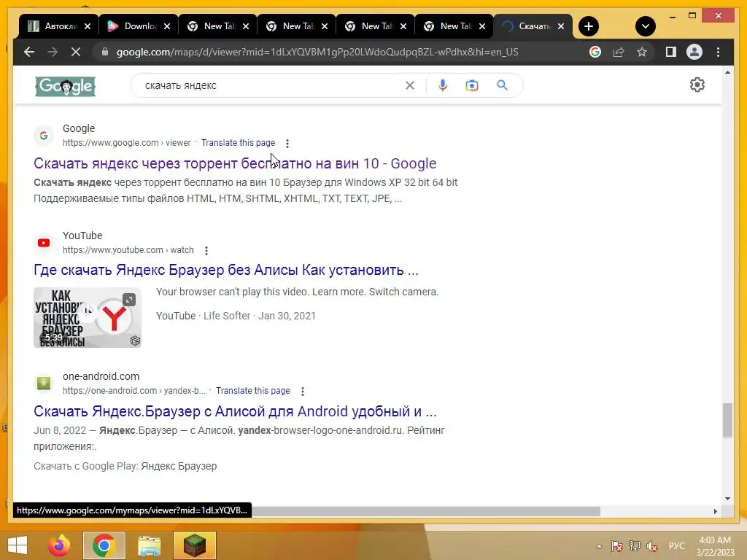The image size is (747, 560).
Task: Translate the one-android.com result page
Action: tap(253, 391)
